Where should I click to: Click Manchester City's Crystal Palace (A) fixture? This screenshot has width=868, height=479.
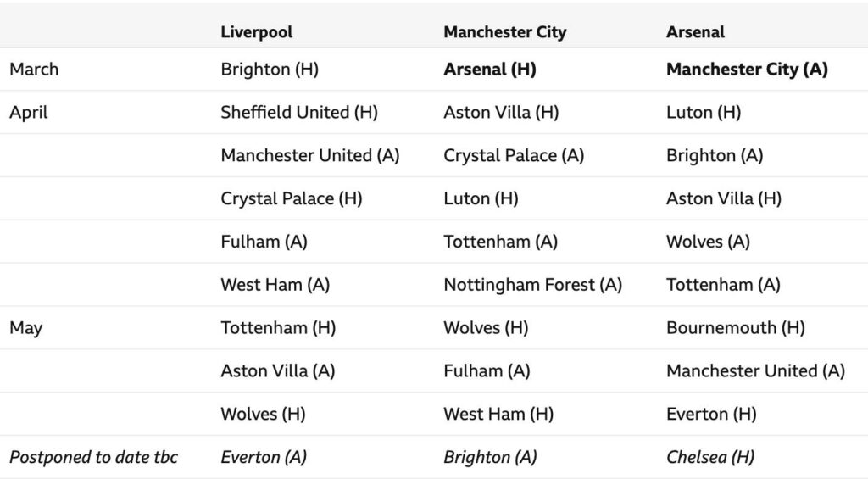pos(514,155)
